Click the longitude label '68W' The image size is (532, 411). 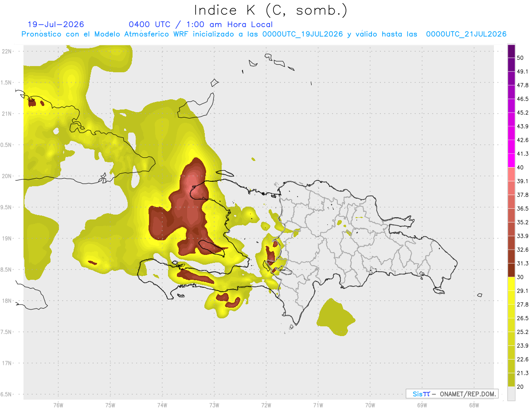coord(474,405)
